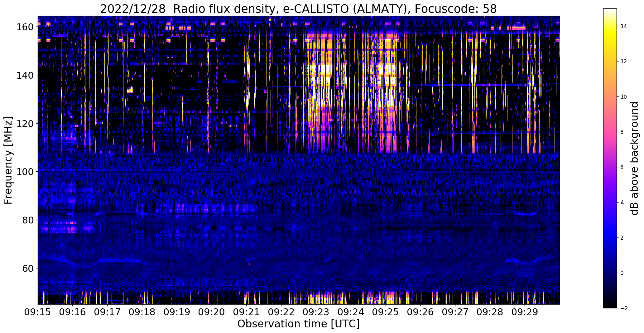Image resolution: width=644 pixels, height=333 pixels.
Task: Click the colorbar tick label 2
Action: (x=622, y=238)
